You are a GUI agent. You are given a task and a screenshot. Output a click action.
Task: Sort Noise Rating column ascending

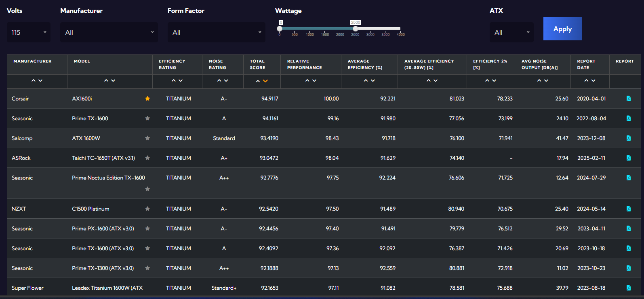point(219,81)
